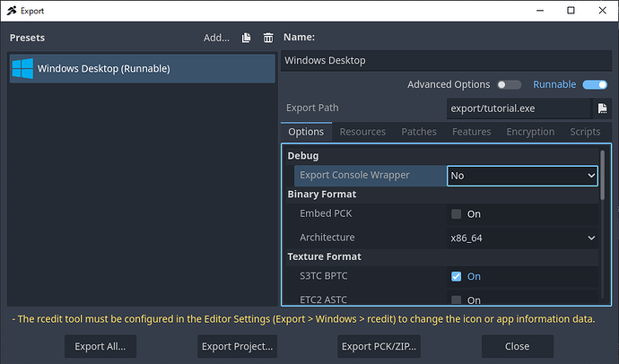Switch to the Resources tab
Image resolution: width=619 pixels, height=364 pixels.
(x=362, y=132)
